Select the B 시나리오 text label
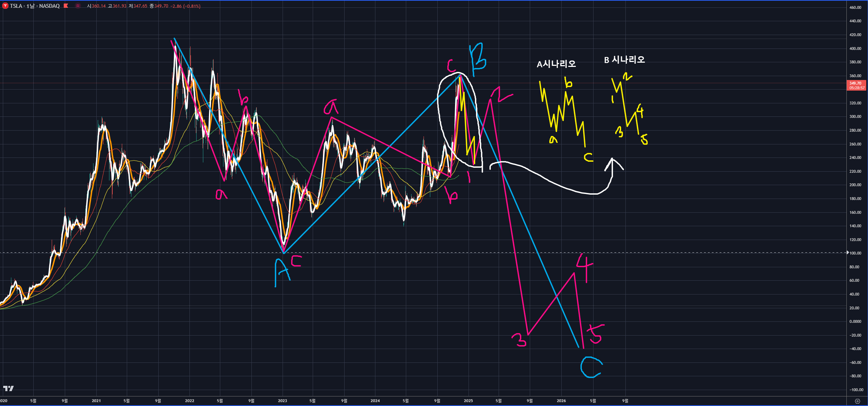 [624, 60]
